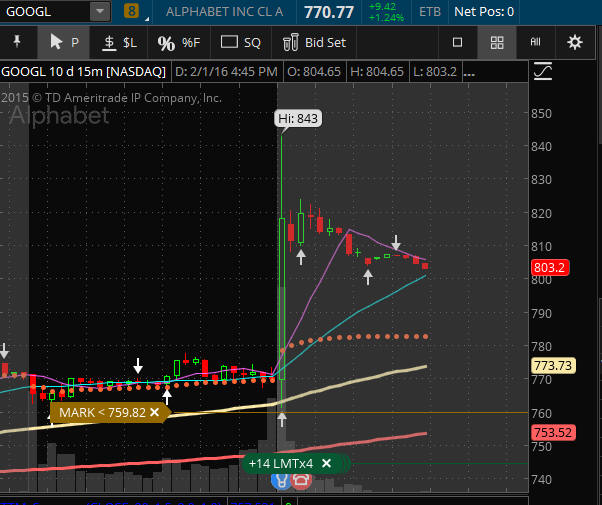Click the Hi: 843 price bubble
The width and height of the screenshot is (602, 505).
(298, 119)
